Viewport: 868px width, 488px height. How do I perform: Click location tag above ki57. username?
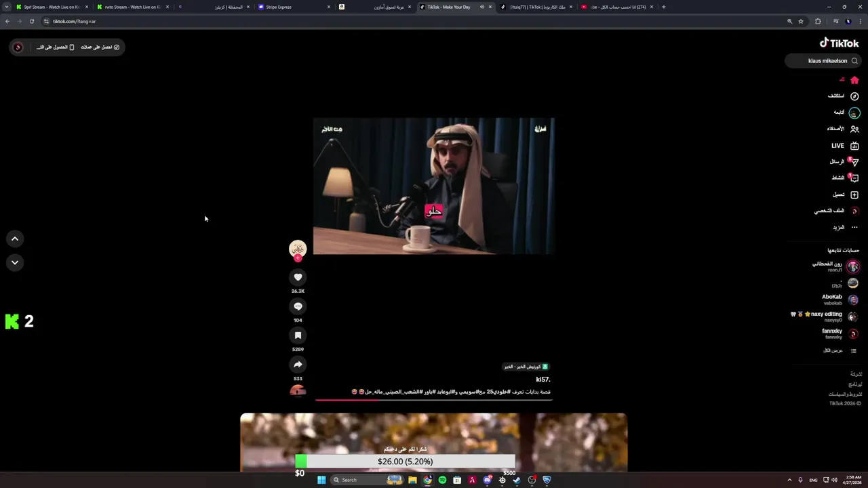(x=526, y=367)
